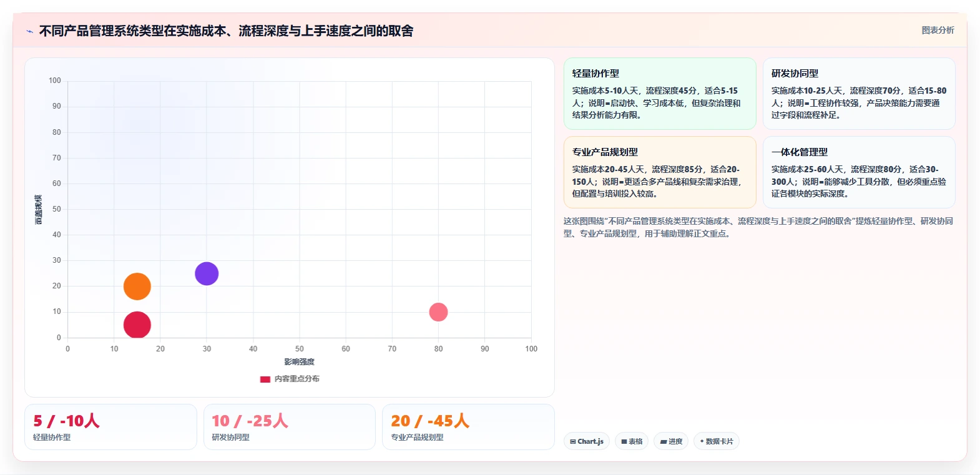Toggle the 内容重点分布 legend item
Image resolution: width=980 pixels, height=475 pixels.
point(290,379)
